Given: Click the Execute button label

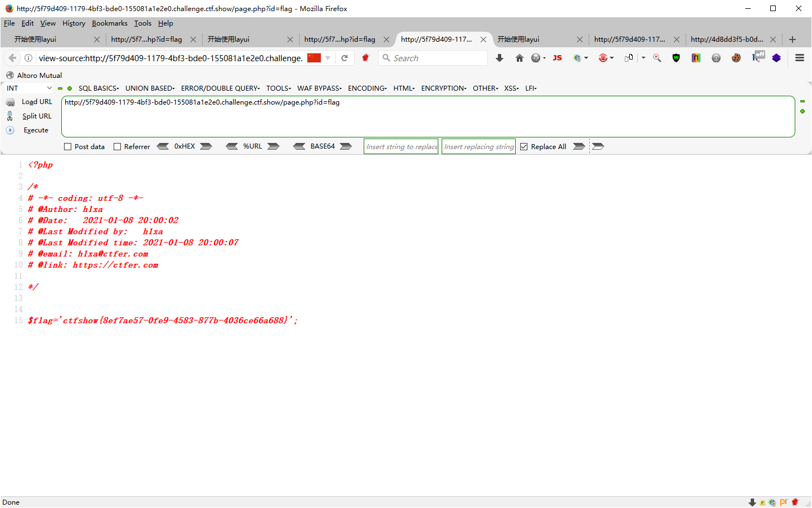Looking at the screenshot, I should point(36,130).
